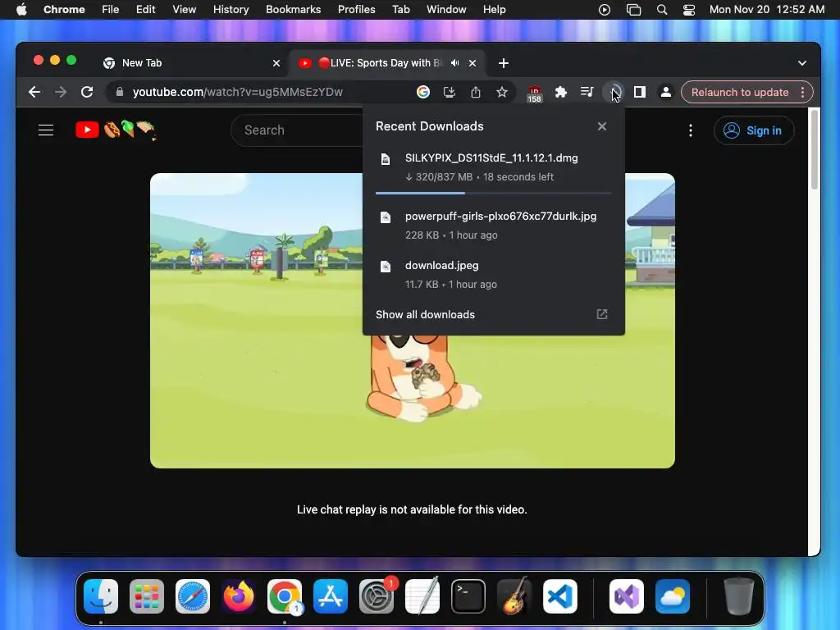Open the Bookmarks menu
The image size is (840, 630).
pos(293,10)
